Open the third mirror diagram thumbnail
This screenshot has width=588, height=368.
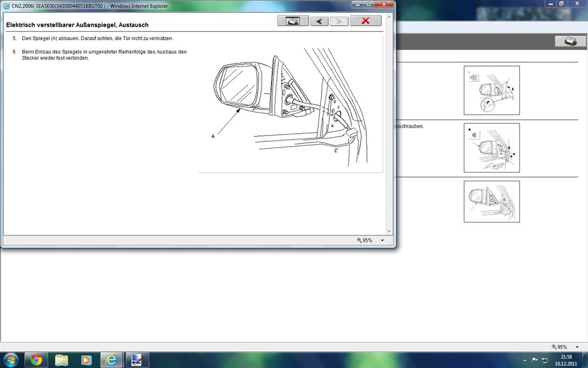[492, 201]
